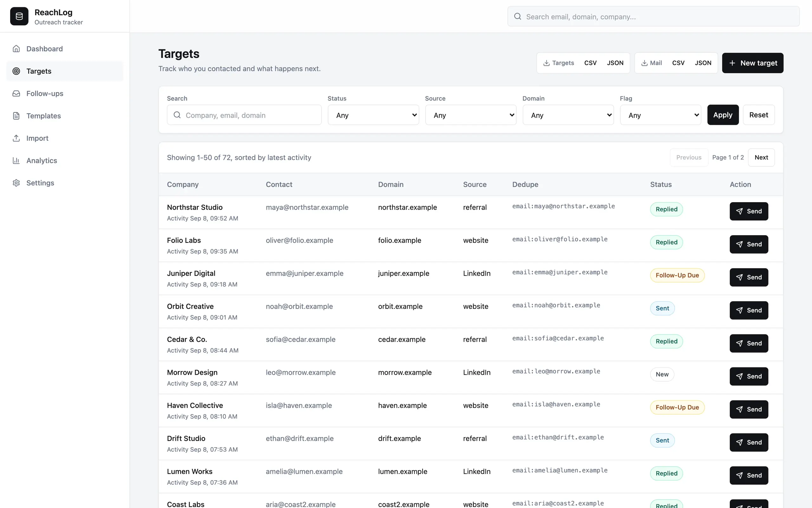Screen dimensions: 812x508
Task: Select Targets in the sidebar
Action: tap(65, 71)
